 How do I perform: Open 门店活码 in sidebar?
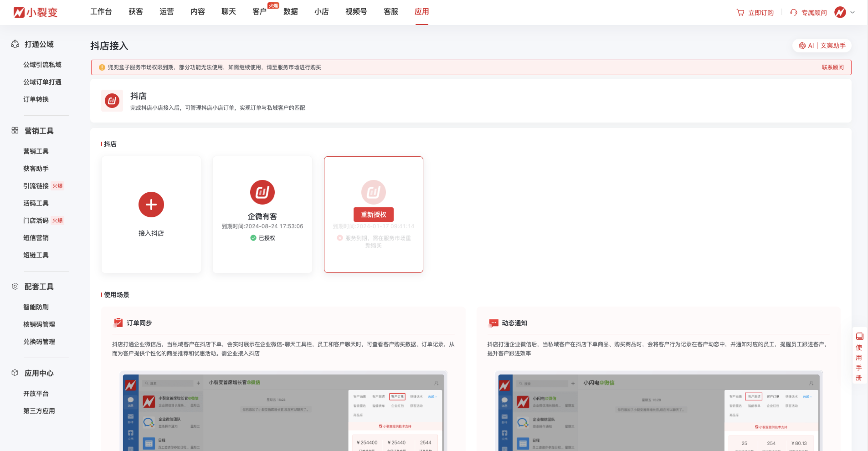coord(36,220)
